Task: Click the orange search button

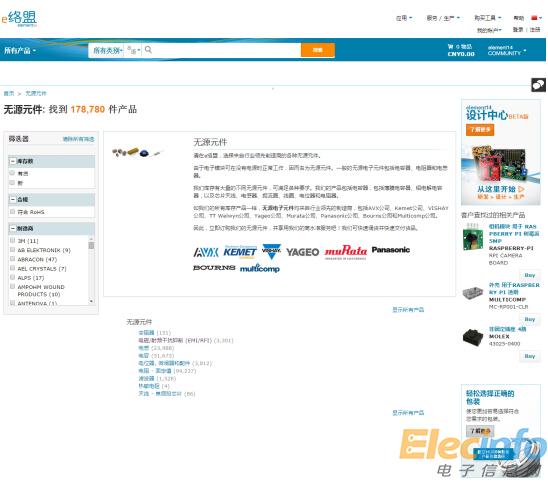Action: click(x=318, y=50)
